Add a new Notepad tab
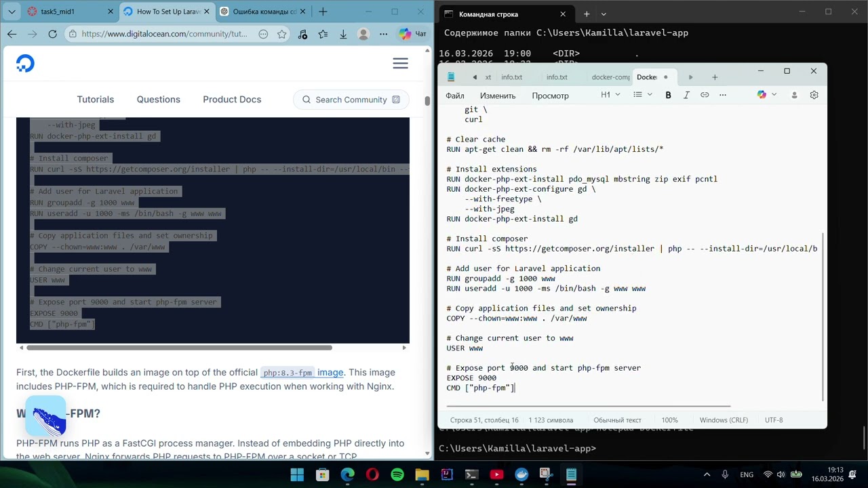Viewport: 868px width, 488px height. [x=714, y=77]
